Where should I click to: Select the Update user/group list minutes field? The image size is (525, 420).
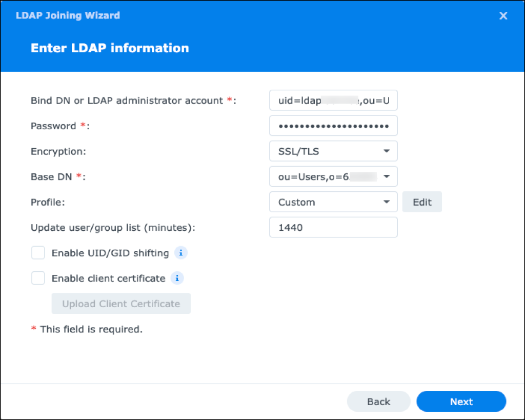point(333,227)
